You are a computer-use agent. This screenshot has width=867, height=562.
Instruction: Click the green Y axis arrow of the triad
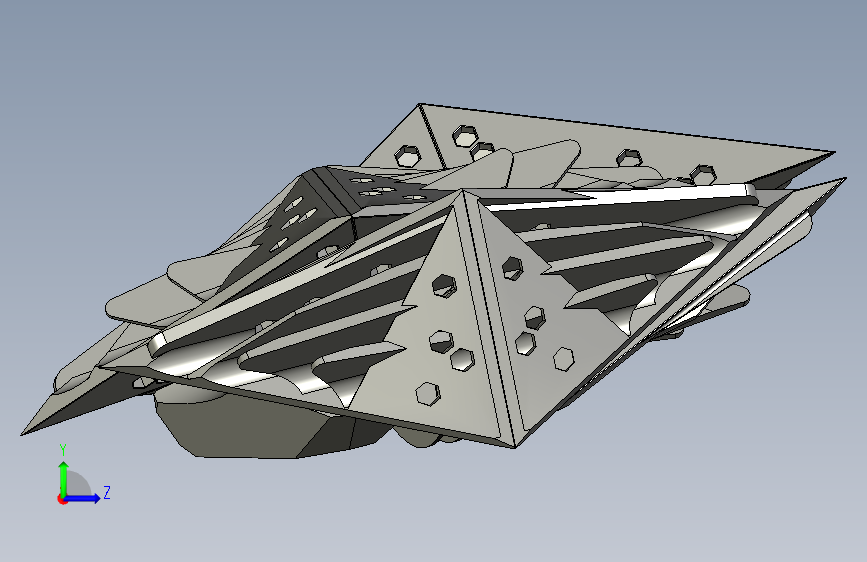[x=64, y=479]
